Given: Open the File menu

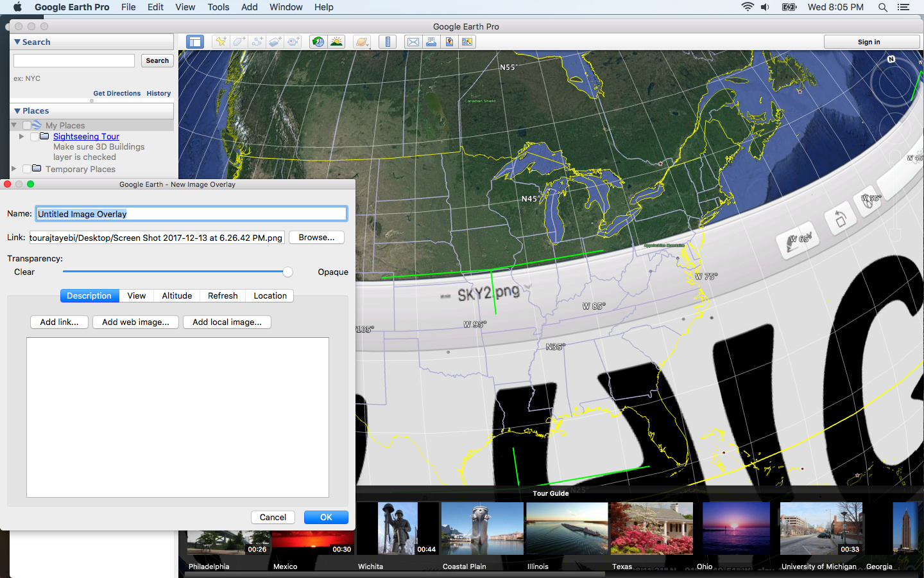Looking at the screenshot, I should pyautogui.click(x=128, y=7).
